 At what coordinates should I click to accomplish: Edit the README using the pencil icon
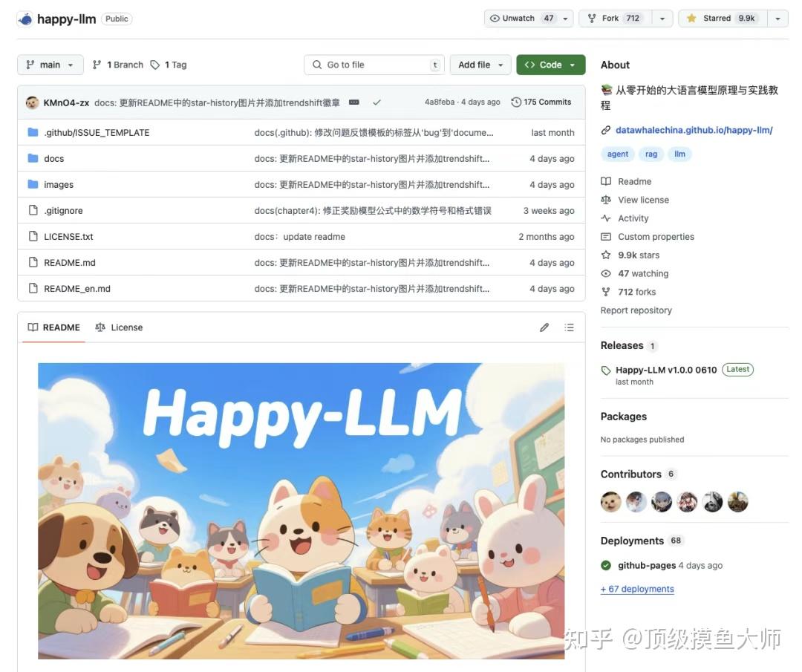(544, 327)
